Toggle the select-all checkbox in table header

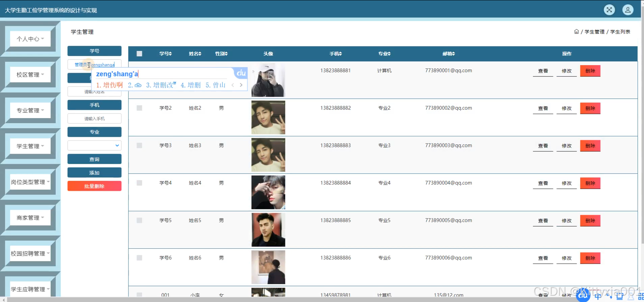[x=140, y=54]
